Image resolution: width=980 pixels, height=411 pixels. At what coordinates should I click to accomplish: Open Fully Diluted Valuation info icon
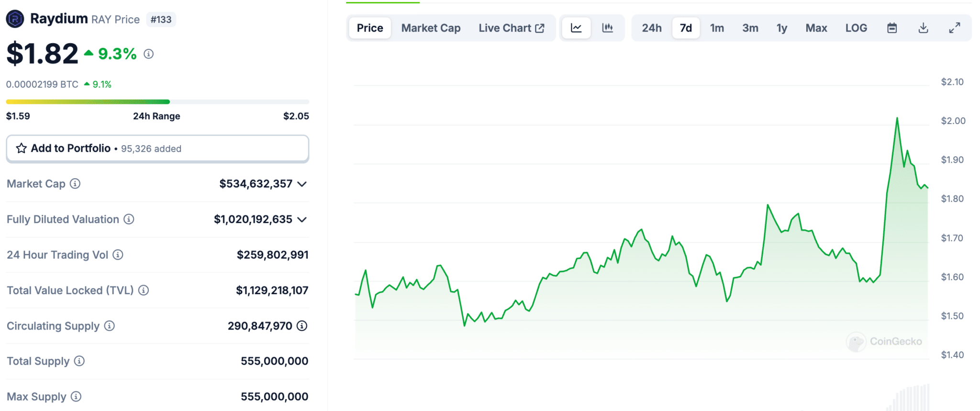(x=129, y=219)
